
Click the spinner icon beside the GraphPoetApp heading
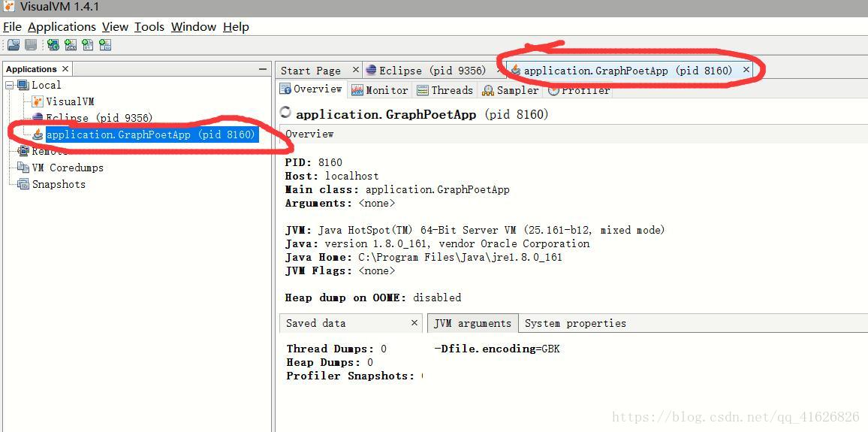pos(285,113)
